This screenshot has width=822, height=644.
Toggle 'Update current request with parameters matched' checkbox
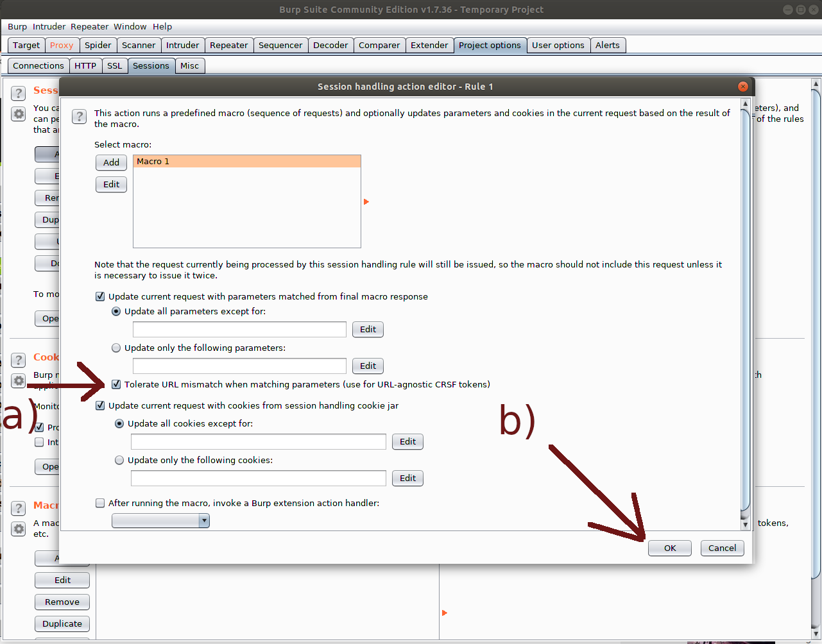coord(100,296)
